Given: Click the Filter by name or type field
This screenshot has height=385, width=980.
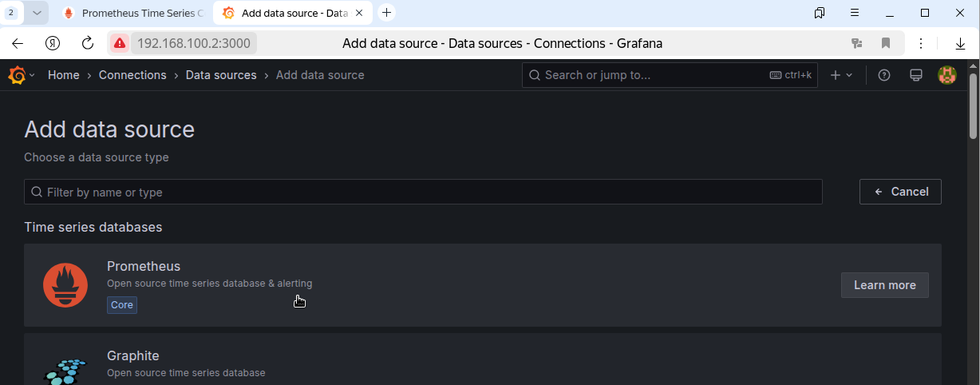Looking at the screenshot, I should [x=423, y=192].
